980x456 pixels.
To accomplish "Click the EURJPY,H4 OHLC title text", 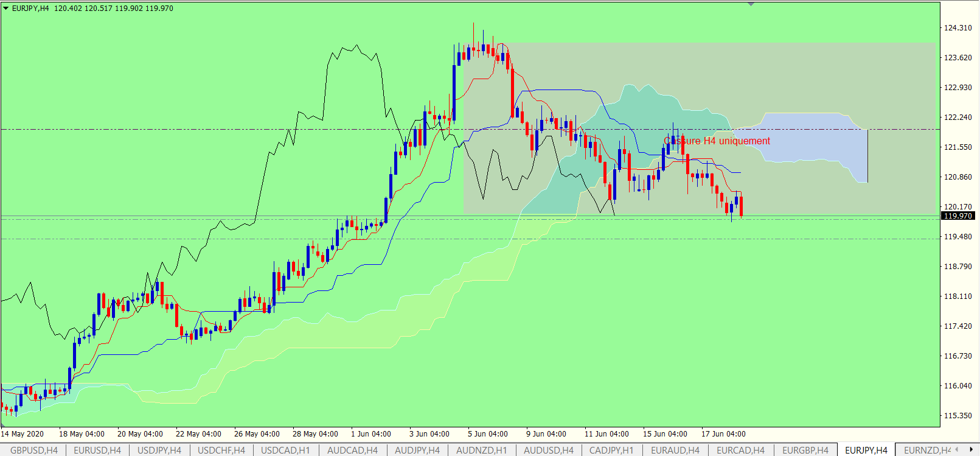I will point(92,9).
